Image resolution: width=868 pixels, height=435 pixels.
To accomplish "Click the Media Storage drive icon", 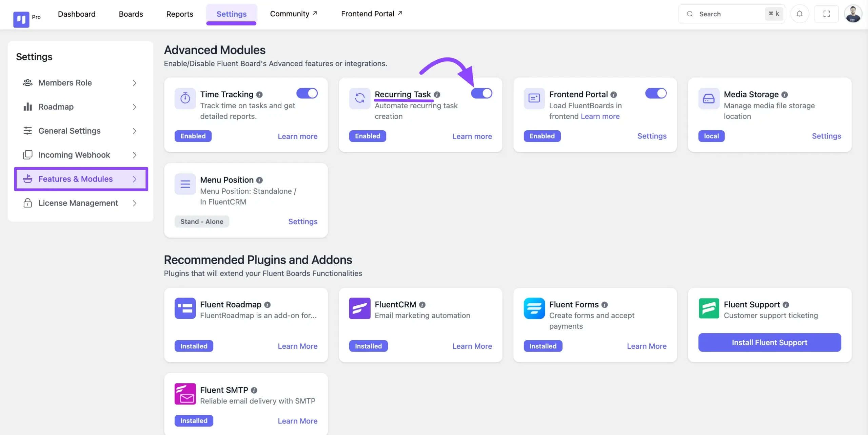I will 709,98.
